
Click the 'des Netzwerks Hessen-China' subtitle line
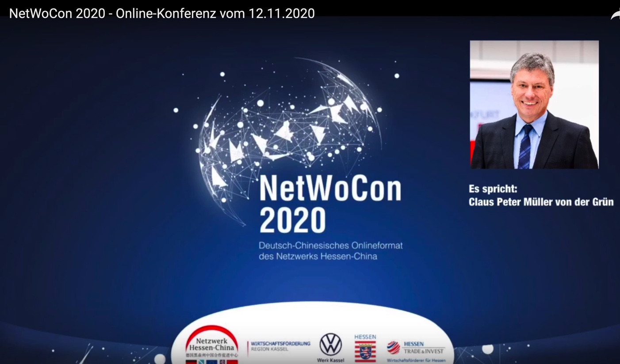(x=318, y=256)
